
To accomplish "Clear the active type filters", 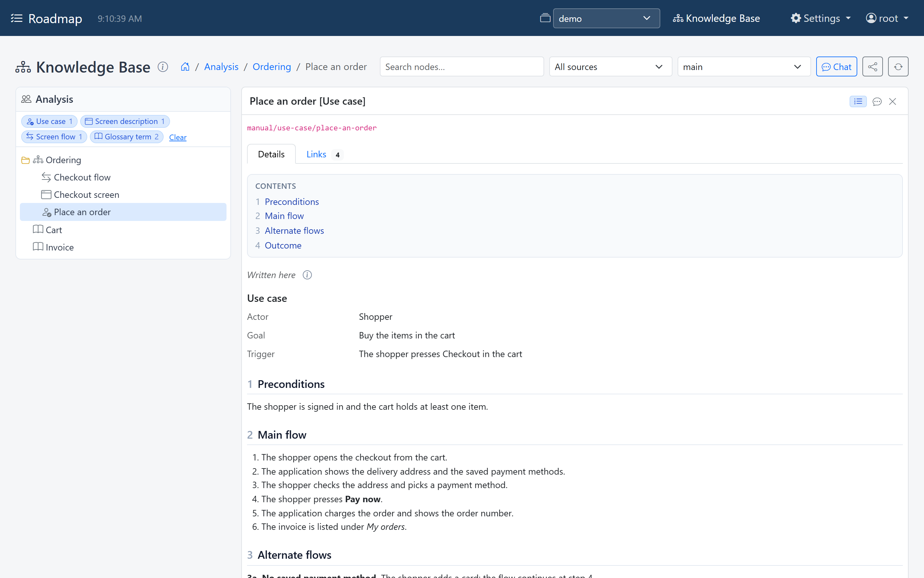I will pyautogui.click(x=177, y=137).
